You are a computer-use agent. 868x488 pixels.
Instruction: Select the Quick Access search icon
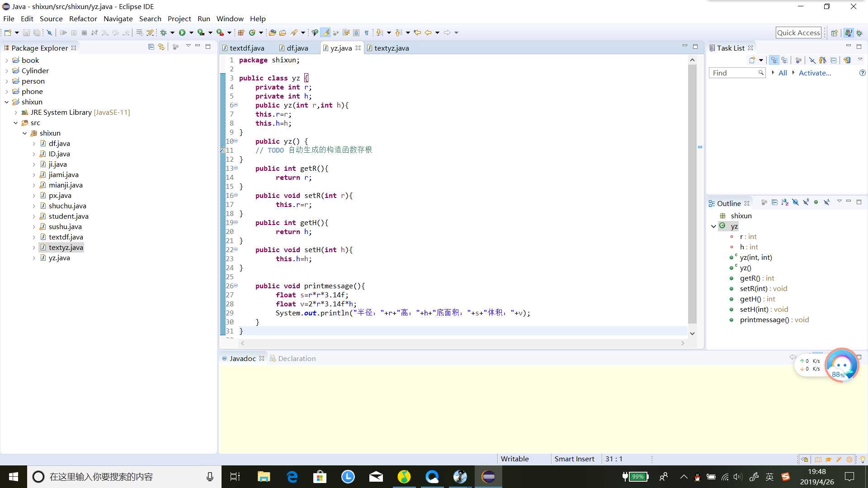click(x=798, y=32)
